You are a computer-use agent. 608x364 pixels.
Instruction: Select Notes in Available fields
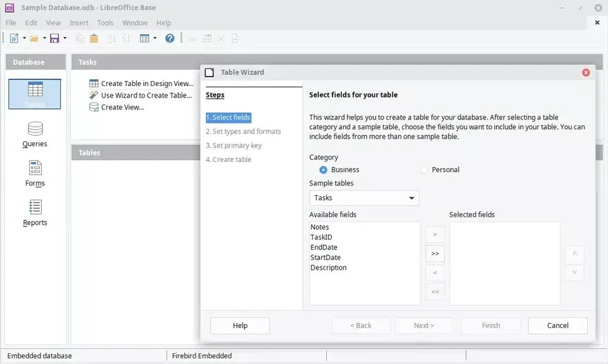(x=319, y=227)
